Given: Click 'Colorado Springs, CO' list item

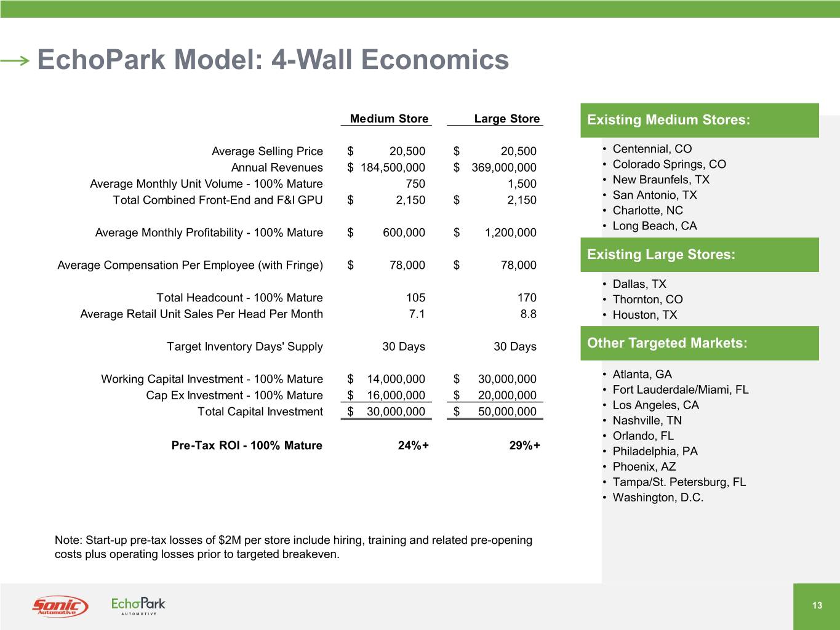Looking at the screenshot, I should tap(670, 164).
